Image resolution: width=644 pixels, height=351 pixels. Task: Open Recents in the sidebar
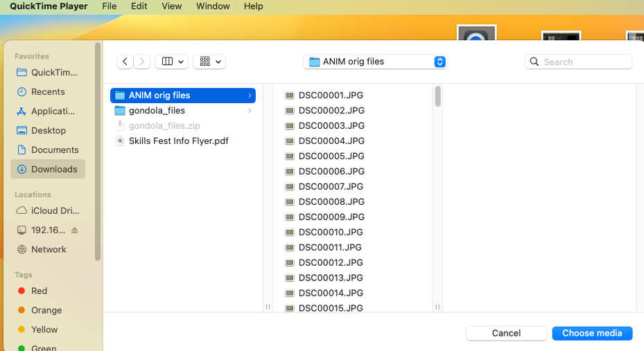(x=48, y=92)
